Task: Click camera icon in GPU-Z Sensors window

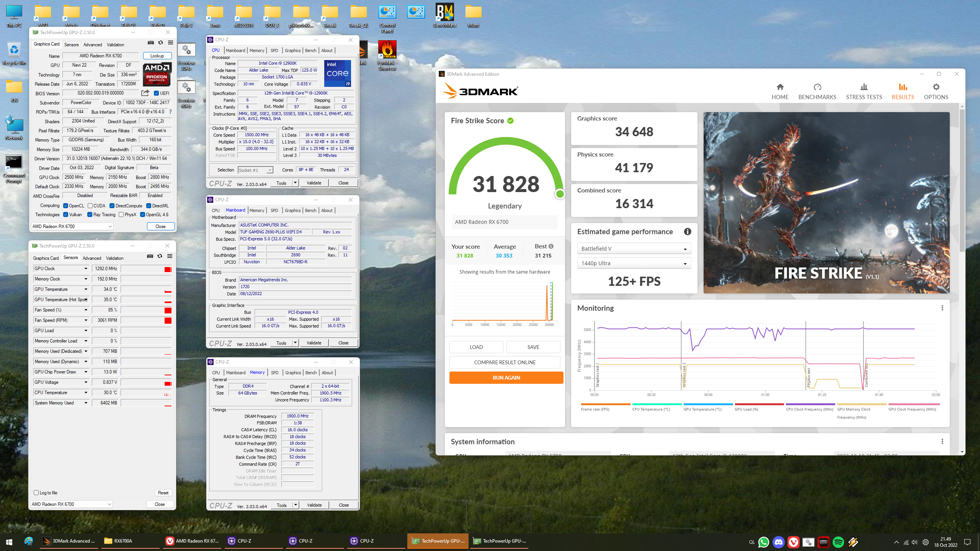Action: coord(150,256)
